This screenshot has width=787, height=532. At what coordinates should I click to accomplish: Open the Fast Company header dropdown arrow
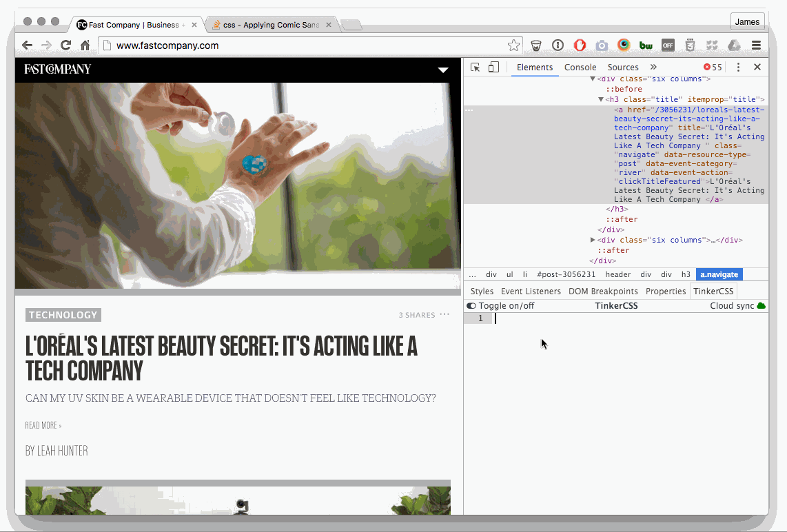(444, 70)
